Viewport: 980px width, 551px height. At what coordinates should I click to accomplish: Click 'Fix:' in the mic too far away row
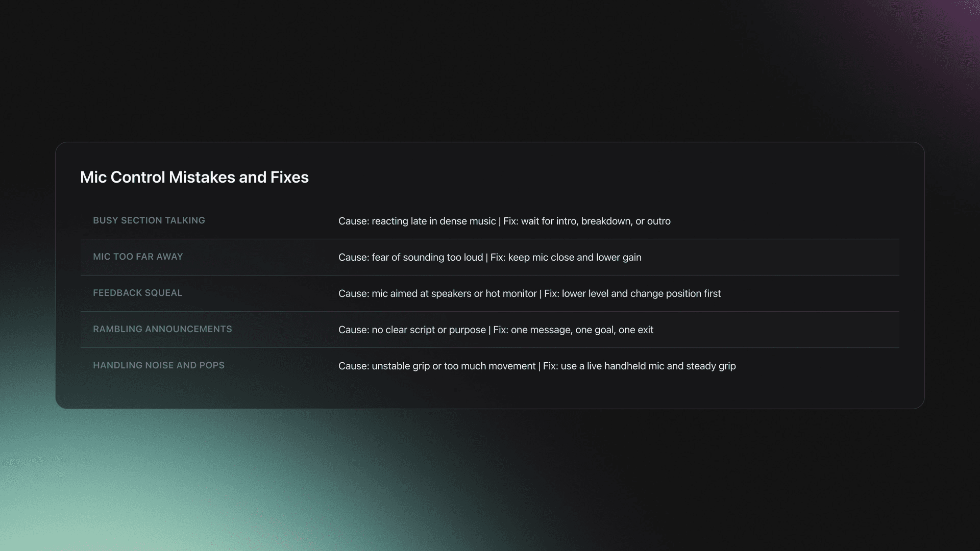tap(498, 257)
